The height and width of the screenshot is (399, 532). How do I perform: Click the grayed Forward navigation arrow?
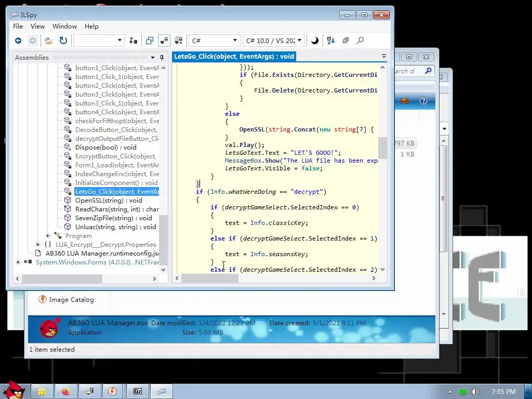tap(33, 41)
